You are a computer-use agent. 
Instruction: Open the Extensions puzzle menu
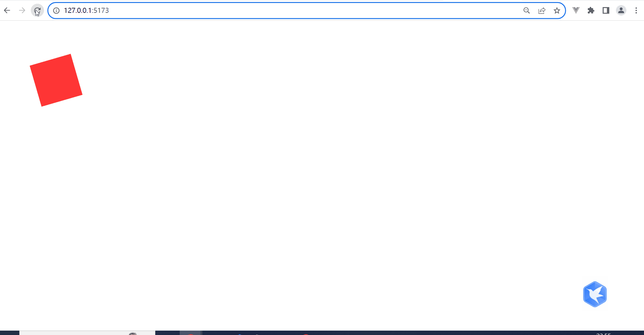(x=591, y=10)
